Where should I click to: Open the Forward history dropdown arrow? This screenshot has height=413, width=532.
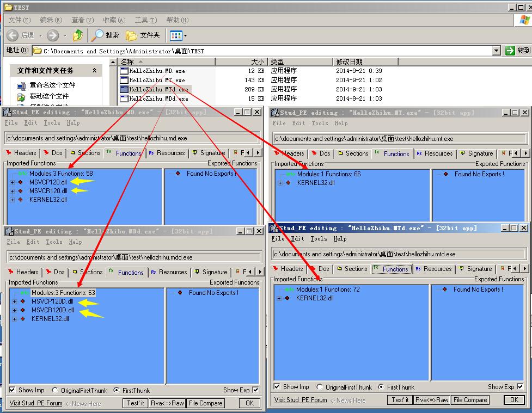65,35
